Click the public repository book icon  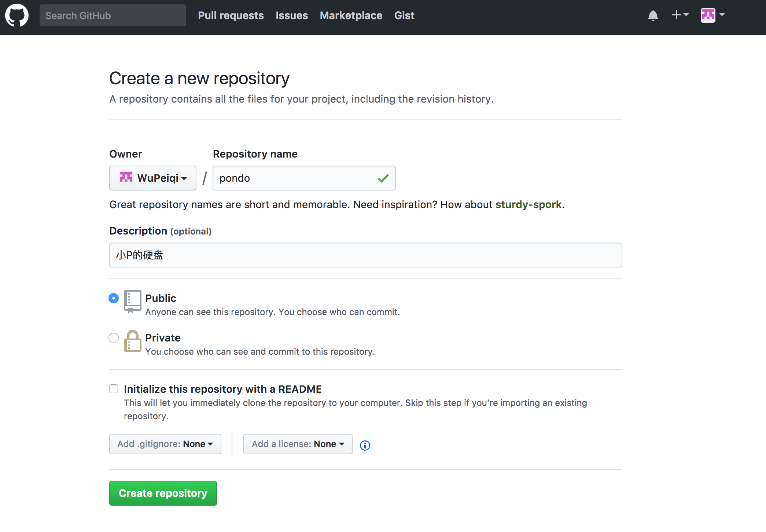[132, 301]
